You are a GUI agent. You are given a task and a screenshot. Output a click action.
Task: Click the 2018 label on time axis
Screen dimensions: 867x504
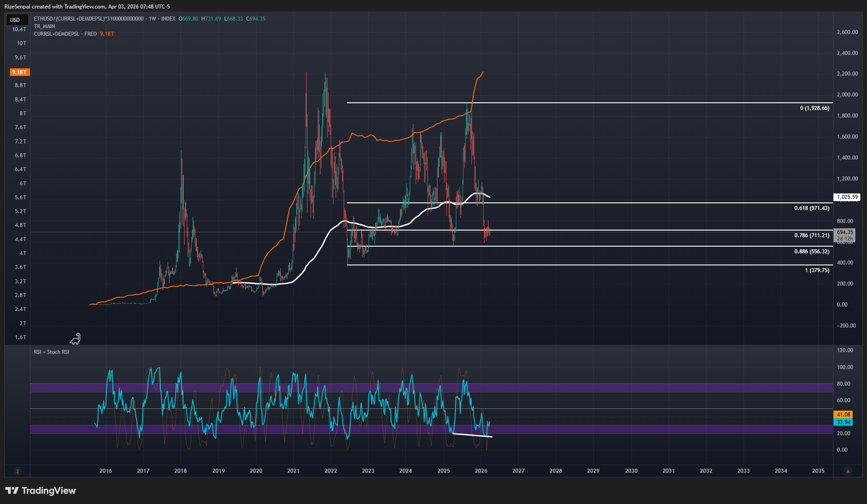click(x=181, y=471)
